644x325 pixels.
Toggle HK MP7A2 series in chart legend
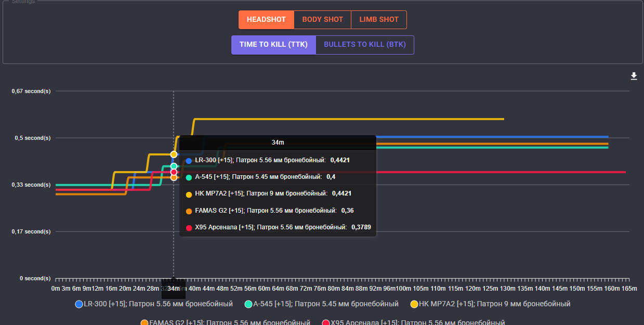point(490,304)
